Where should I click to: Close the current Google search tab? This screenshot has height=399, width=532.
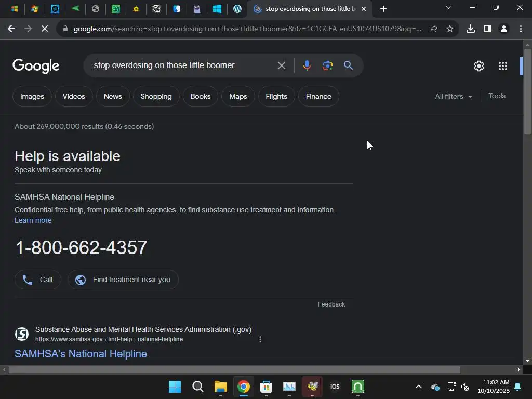[x=364, y=9]
